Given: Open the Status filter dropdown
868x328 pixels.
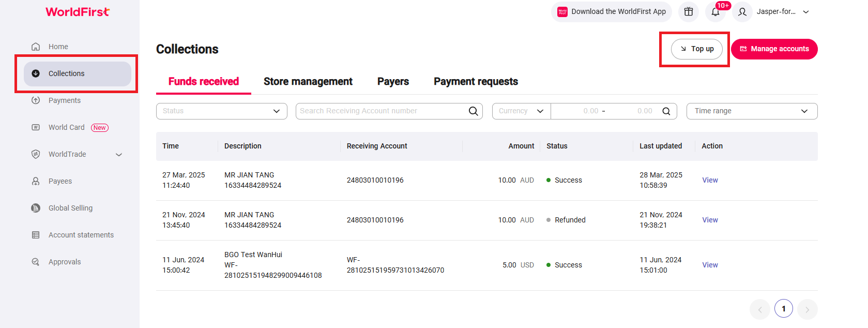Looking at the screenshot, I should pyautogui.click(x=221, y=111).
